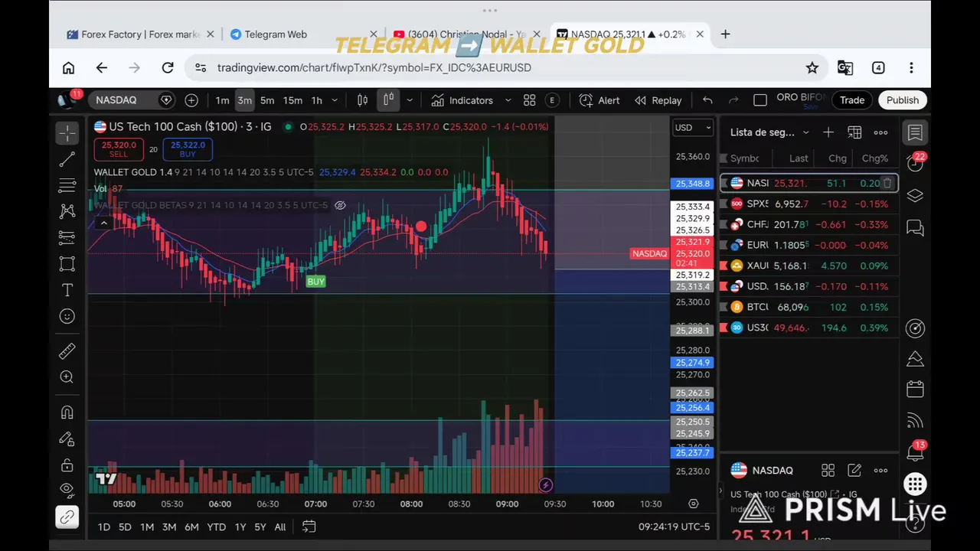Open the Indicators dialog
980x551 pixels.
[462, 100]
